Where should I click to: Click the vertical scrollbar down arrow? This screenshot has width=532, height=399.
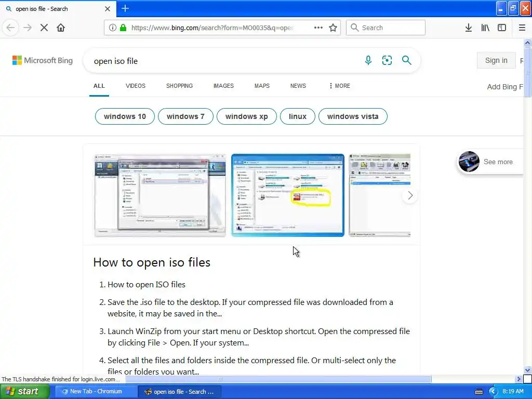click(x=527, y=370)
